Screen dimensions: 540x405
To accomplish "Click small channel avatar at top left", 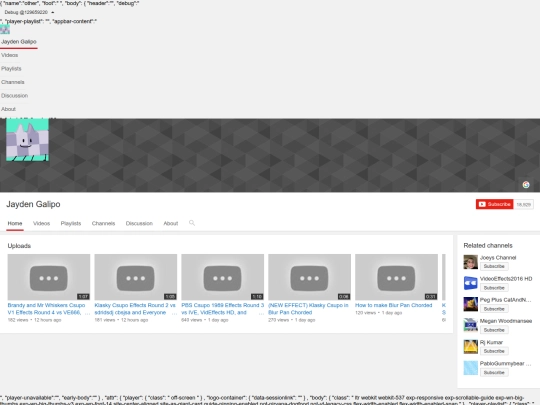I will coord(5,30).
